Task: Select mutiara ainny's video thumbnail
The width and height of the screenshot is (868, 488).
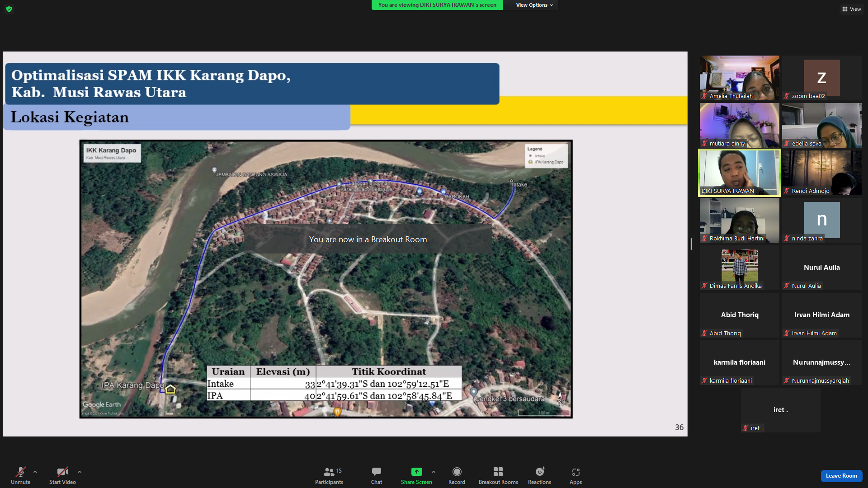Action: pos(740,125)
